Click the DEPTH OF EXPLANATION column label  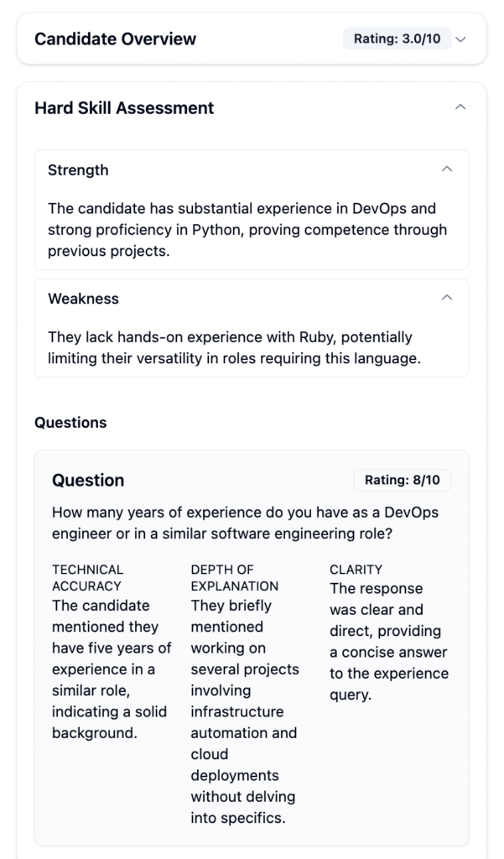click(x=235, y=578)
